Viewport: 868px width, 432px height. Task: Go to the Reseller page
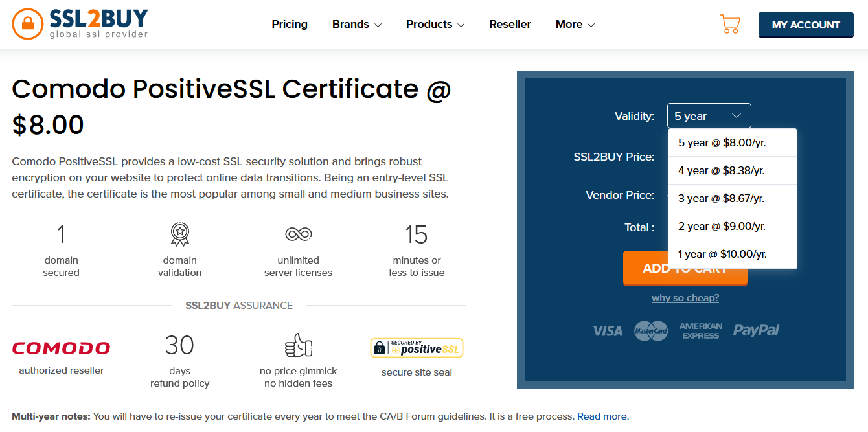click(510, 25)
